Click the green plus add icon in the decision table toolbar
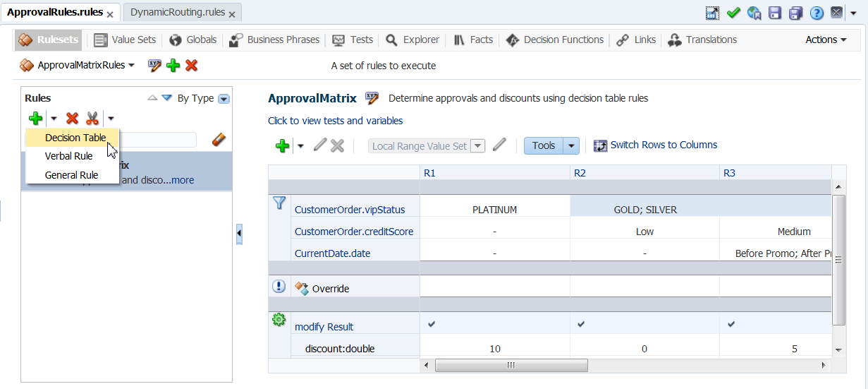The width and height of the screenshot is (868, 389). [282, 145]
